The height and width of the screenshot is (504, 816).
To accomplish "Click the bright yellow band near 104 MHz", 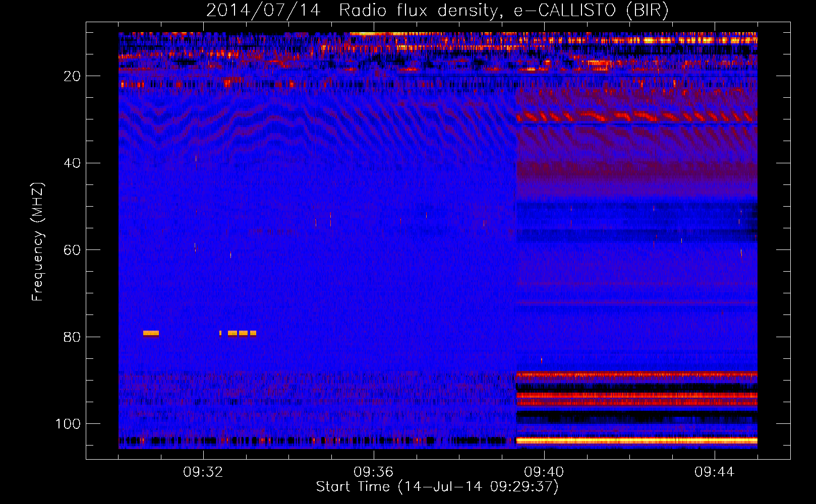I will pos(636,440).
